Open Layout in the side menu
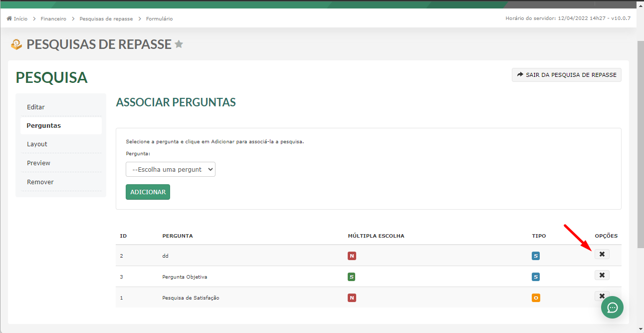The width and height of the screenshot is (644, 333). (61, 144)
